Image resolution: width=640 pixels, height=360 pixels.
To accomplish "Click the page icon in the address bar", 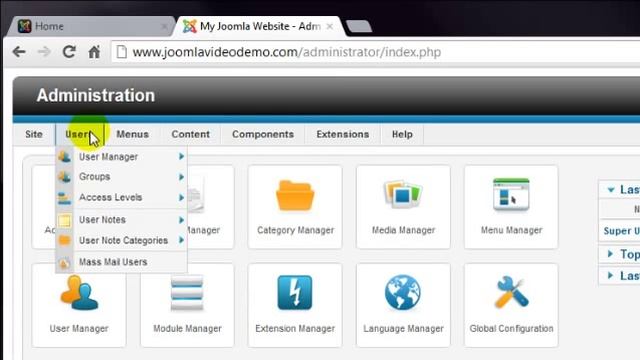I will point(122,52).
